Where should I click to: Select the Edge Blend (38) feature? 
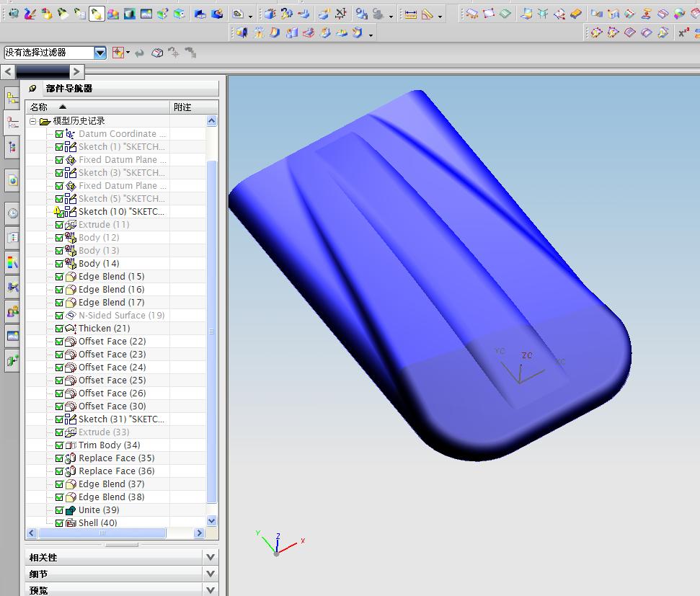(111, 497)
